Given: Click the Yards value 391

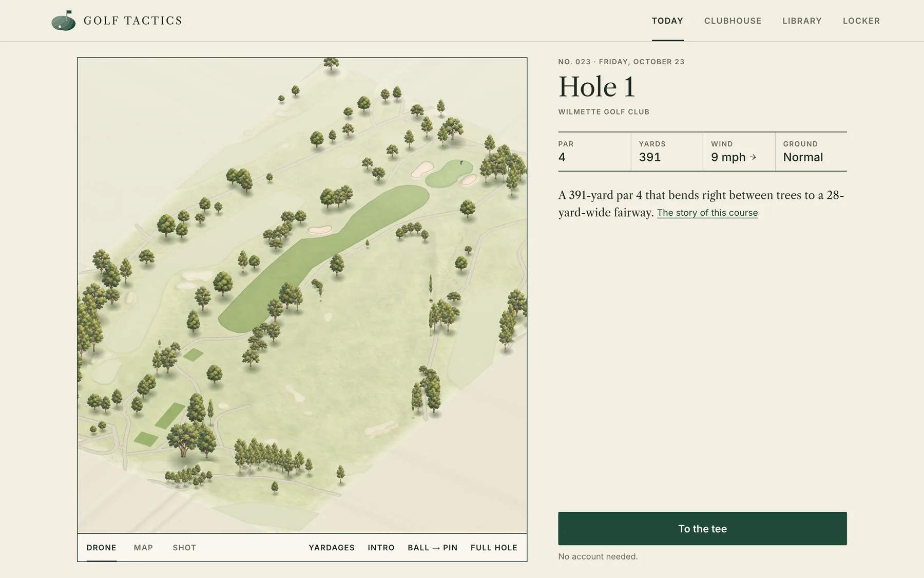Looking at the screenshot, I should 650,157.
